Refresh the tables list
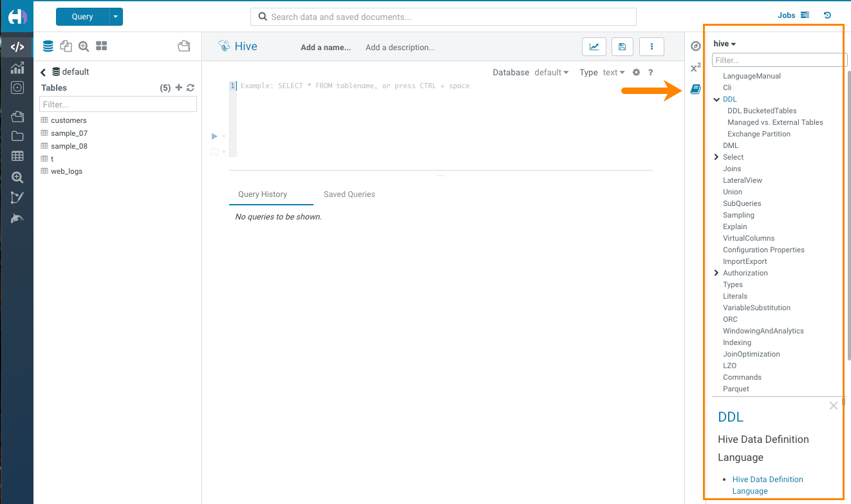This screenshot has height=504, width=851. 191,88
